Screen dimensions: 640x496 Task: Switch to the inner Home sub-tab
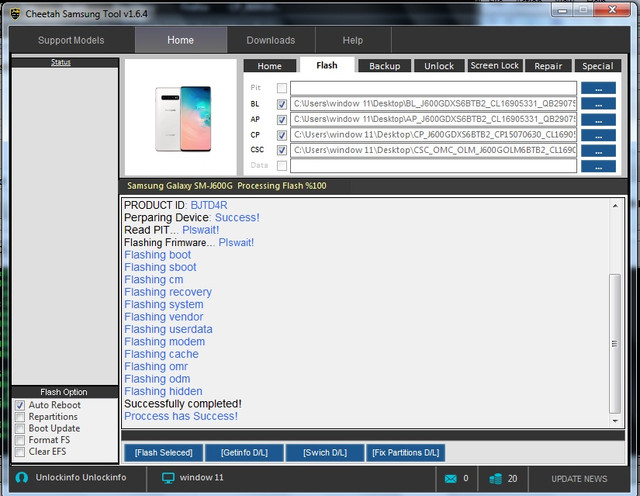tap(269, 66)
